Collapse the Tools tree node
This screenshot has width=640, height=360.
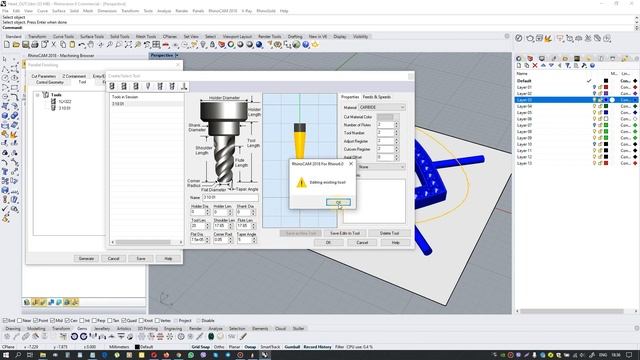pyautogui.click(x=38, y=95)
